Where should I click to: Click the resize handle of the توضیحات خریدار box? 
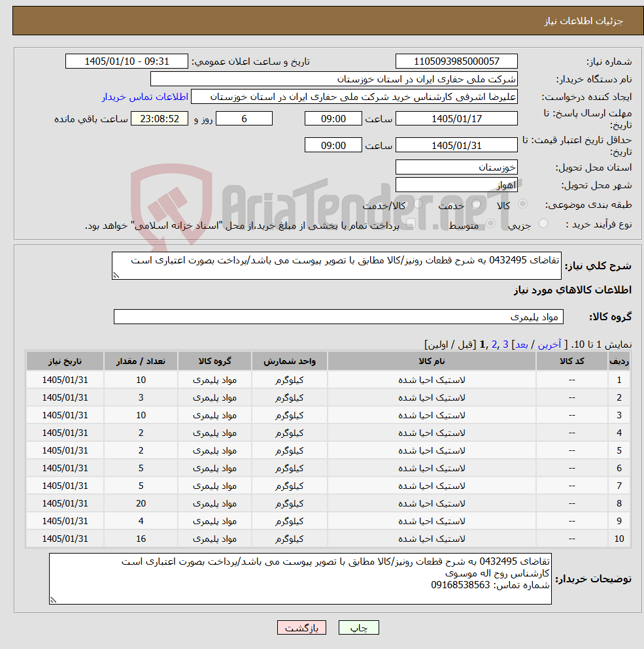(x=53, y=600)
